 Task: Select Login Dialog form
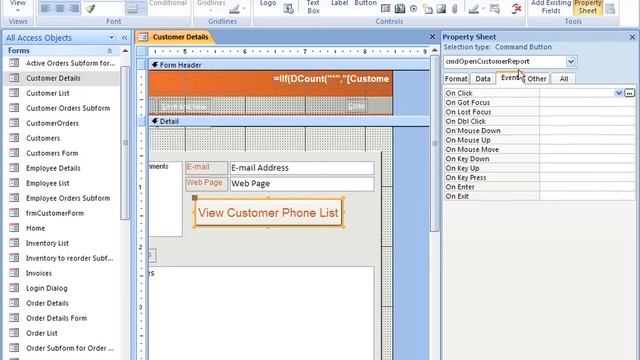coord(62,288)
